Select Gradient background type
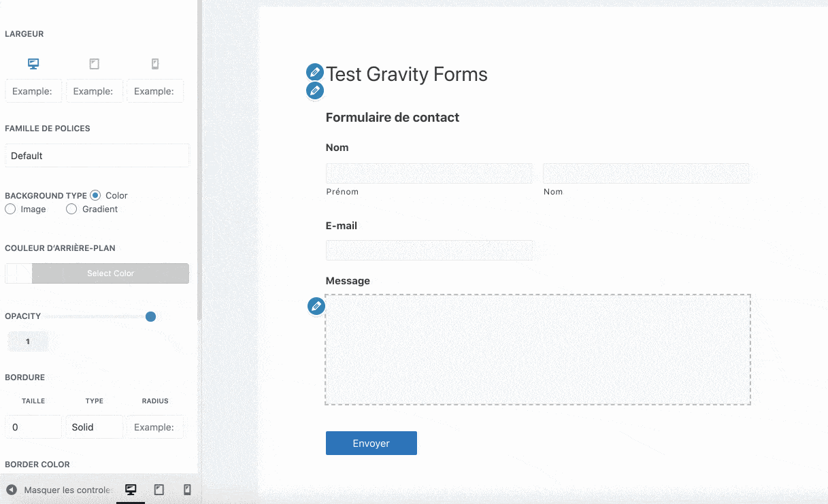 (x=71, y=209)
